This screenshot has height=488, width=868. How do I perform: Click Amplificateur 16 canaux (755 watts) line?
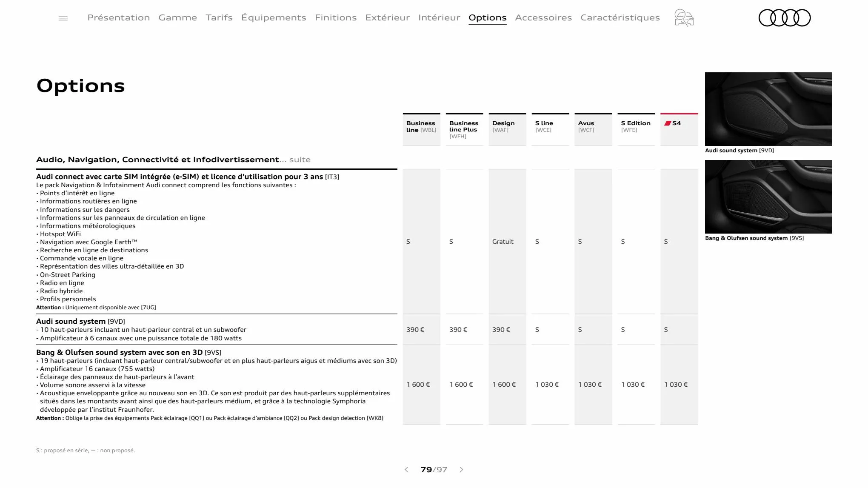[x=95, y=369]
